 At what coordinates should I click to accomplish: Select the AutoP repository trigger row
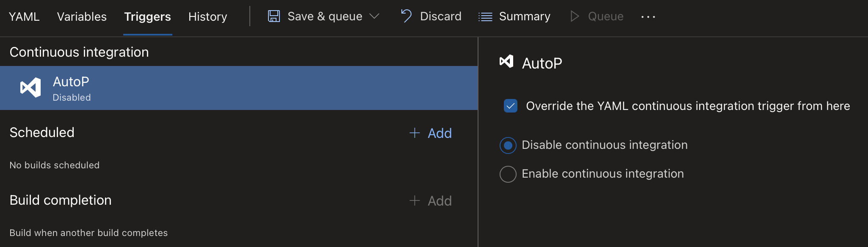[x=239, y=88]
